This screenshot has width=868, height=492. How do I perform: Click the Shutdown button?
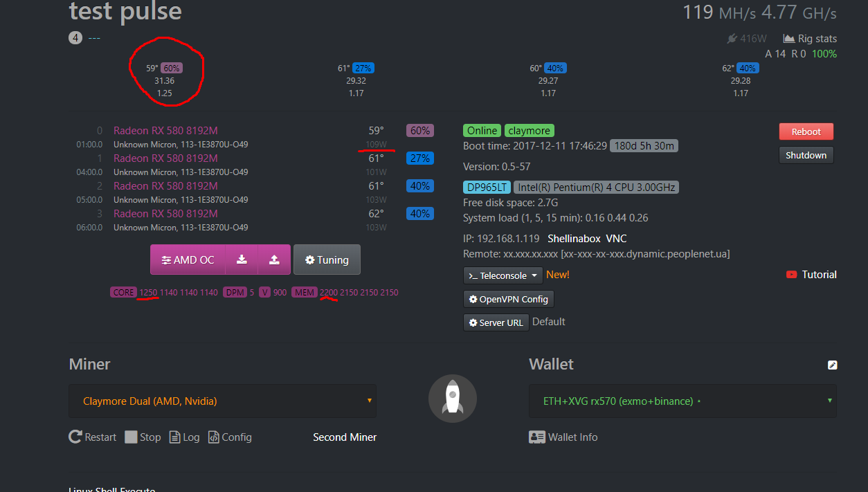(x=806, y=155)
